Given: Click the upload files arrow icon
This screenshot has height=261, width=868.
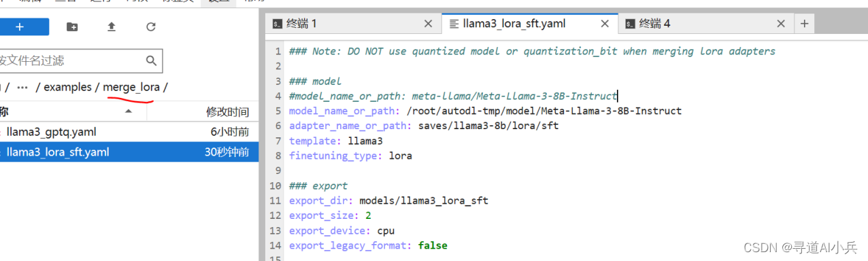Looking at the screenshot, I should 112,27.
